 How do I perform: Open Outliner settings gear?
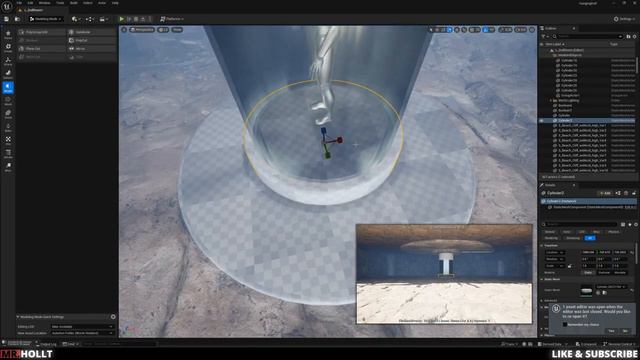coord(635,36)
